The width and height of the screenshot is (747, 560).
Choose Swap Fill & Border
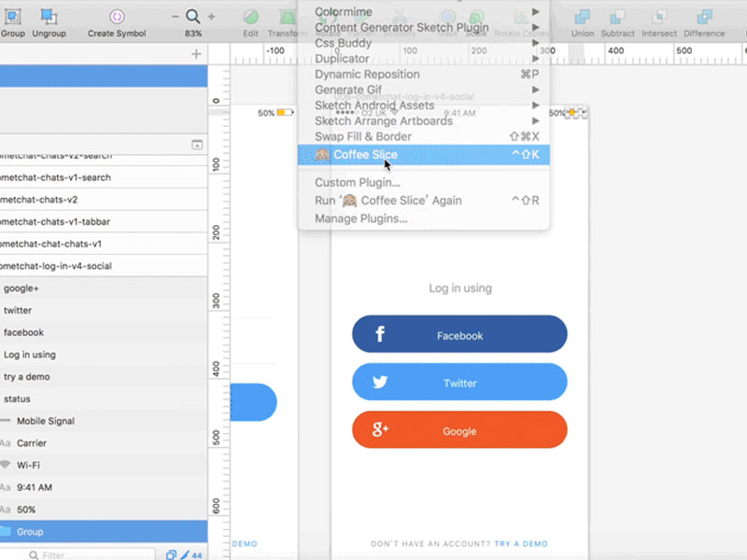coord(424,136)
